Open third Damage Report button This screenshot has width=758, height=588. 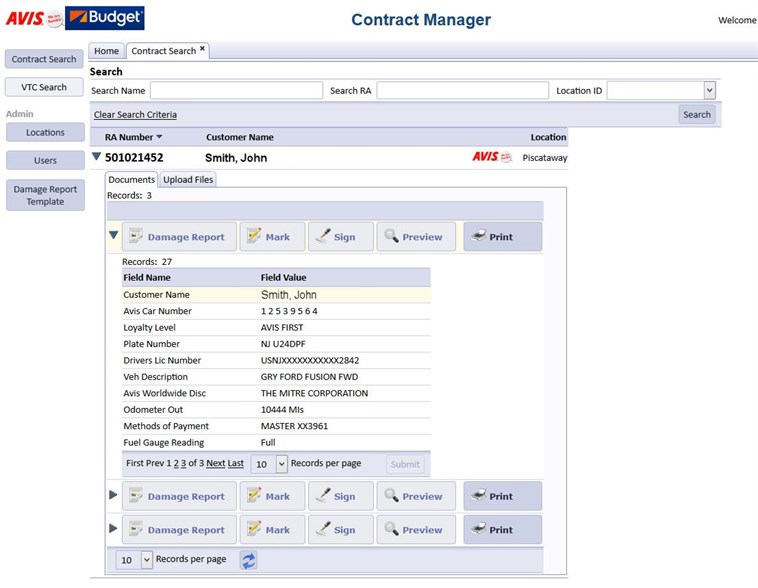click(179, 529)
